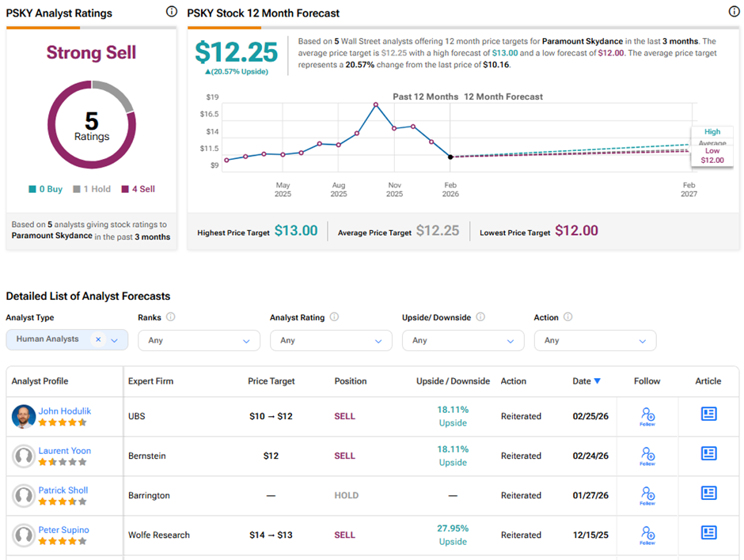The height and width of the screenshot is (560, 744).
Task: Click info icon next to PSKY Analyst Ratings
Action: [x=172, y=12]
